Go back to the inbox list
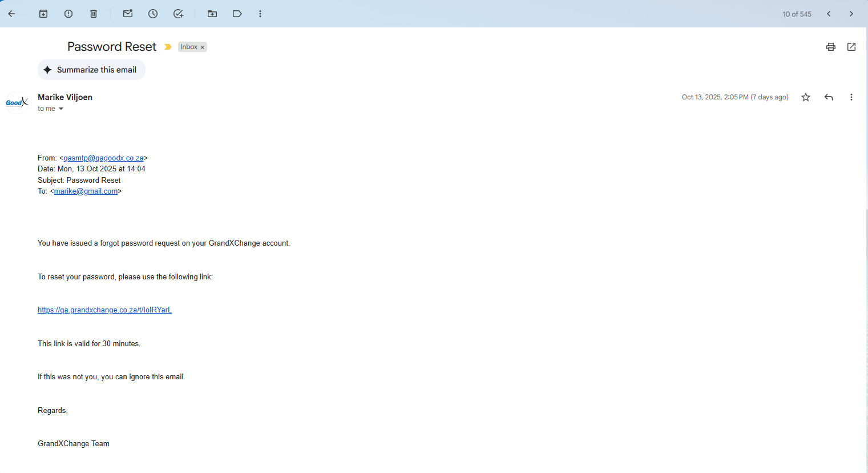The height and width of the screenshot is (473, 868). coord(11,14)
